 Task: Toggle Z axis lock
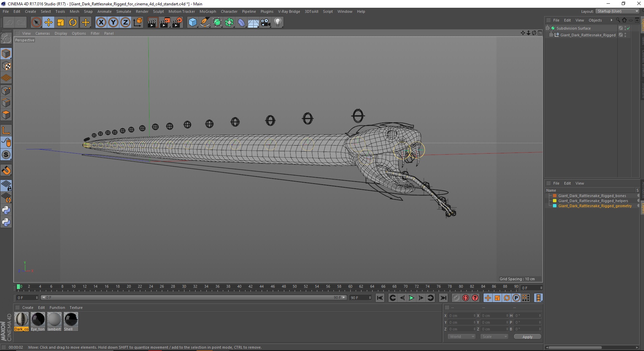click(x=125, y=23)
